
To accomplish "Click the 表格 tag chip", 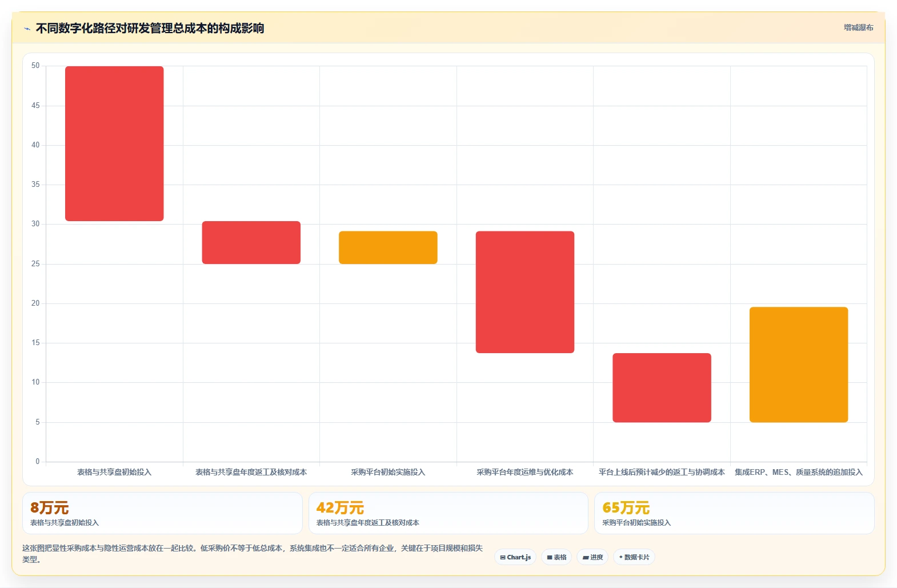I will (x=556, y=557).
